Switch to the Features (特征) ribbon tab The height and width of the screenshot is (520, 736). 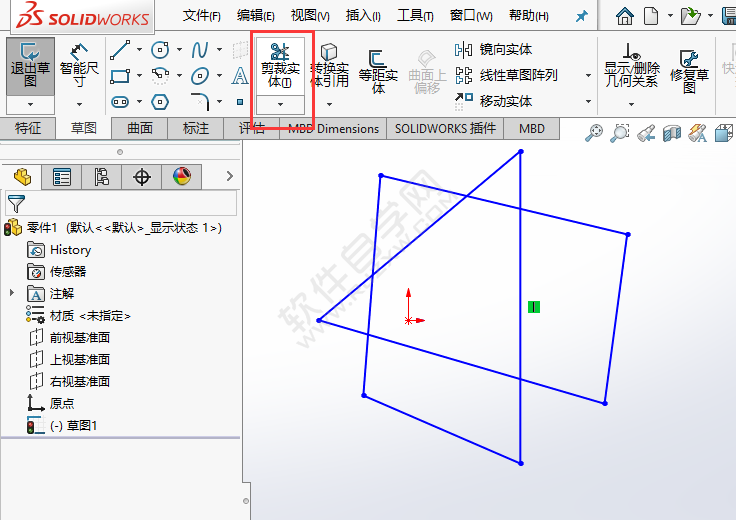(28, 128)
